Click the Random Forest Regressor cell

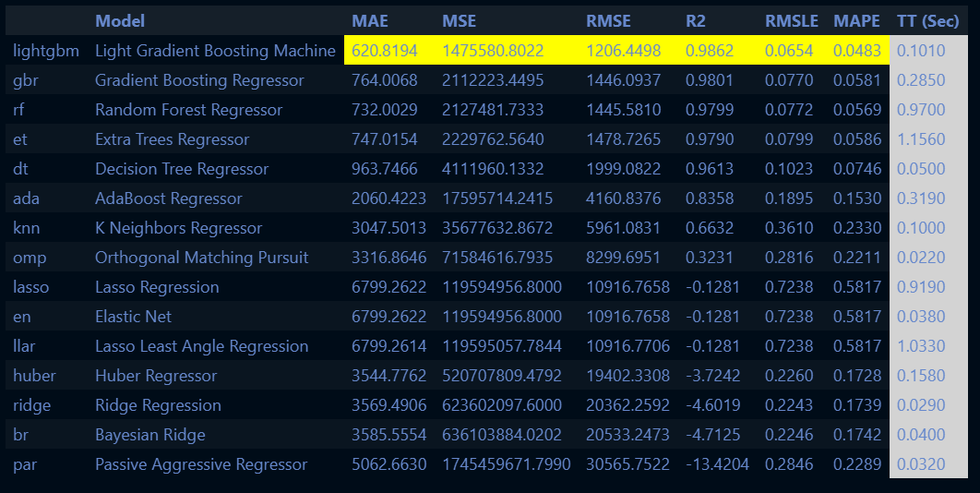[188, 110]
